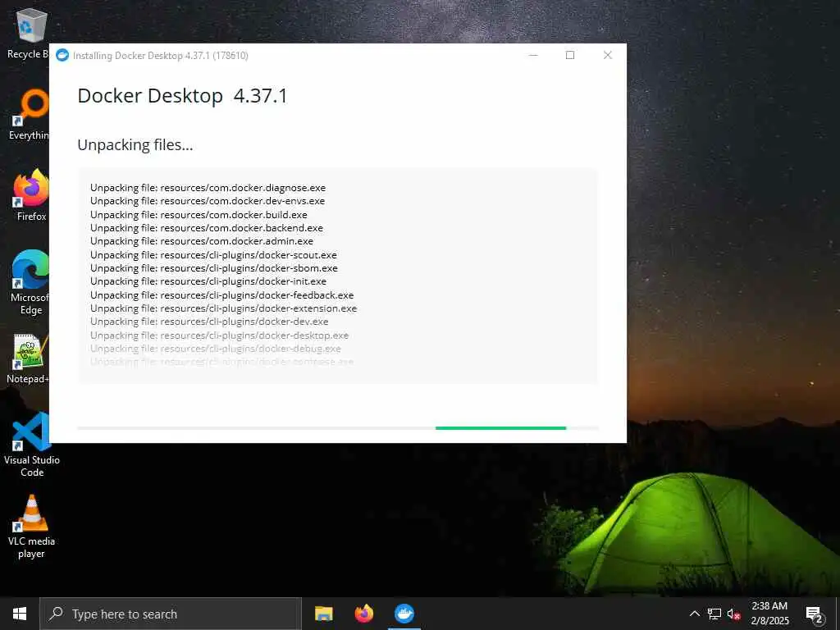Select the Everything search desktop shortcut
This screenshot has height=630, width=840.
(30, 114)
